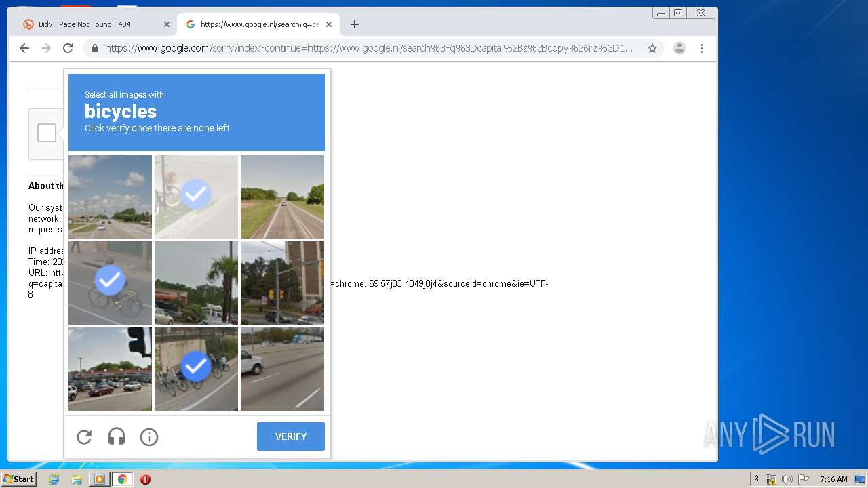
Task: Reload the captcha challenge images
Action: pyautogui.click(x=84, y=437)
